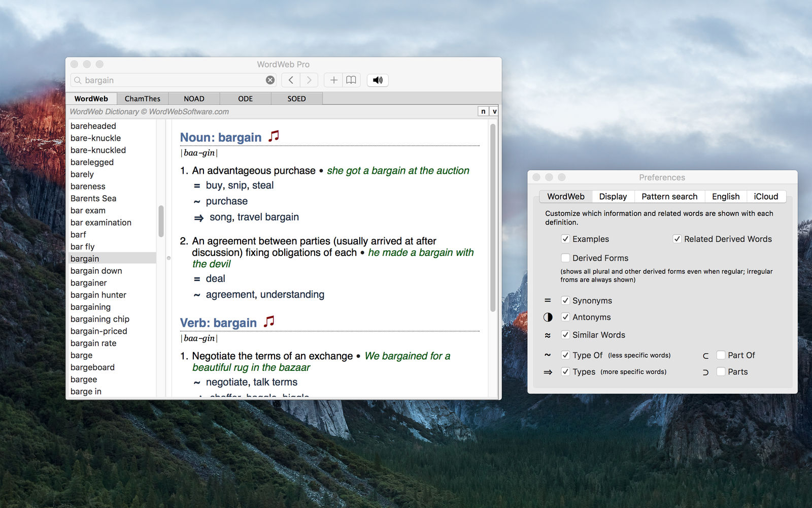
Task: Toggle the Examples checkbox
Action: pos(565,239)
